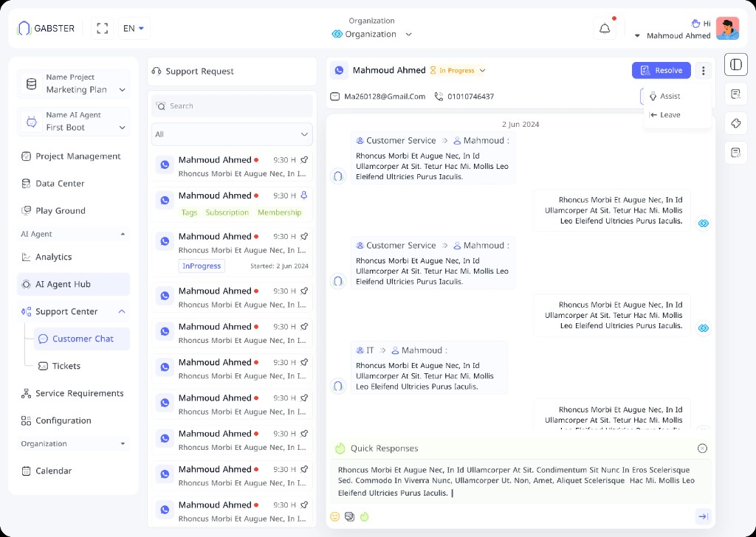Click the Membership tag
The image size is (756, 537).
pos(280,212)
